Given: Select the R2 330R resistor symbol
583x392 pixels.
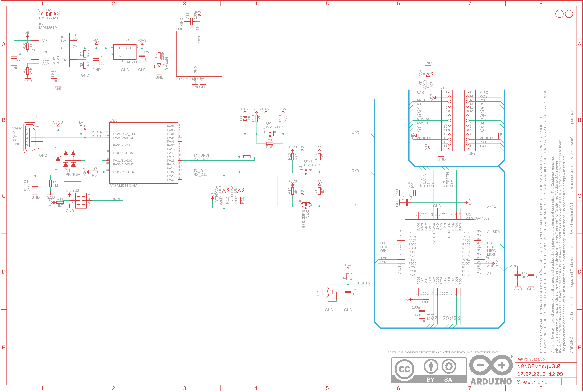Looking at the screenshot, I should tap(159, 55).
